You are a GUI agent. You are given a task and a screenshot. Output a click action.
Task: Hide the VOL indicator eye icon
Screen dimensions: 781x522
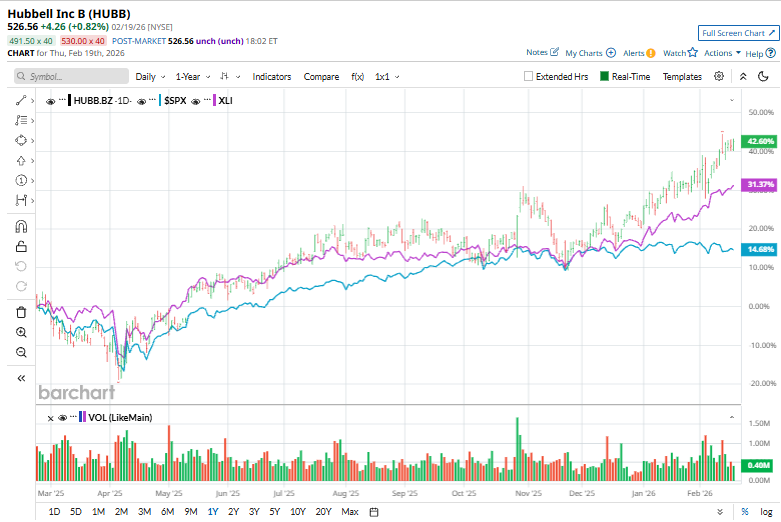coord(62,417)
